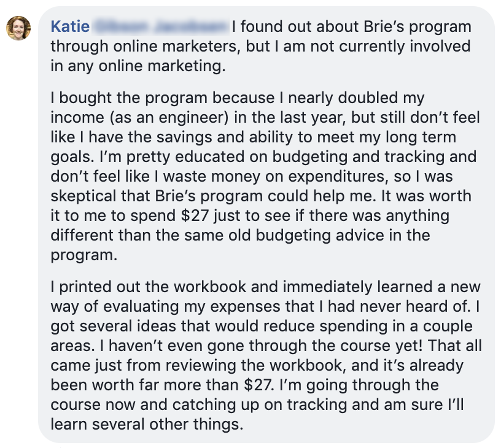This screenshot has height=448, width=501.
Task: Click the blurred last name beside Katie
Action: (160, 27)
